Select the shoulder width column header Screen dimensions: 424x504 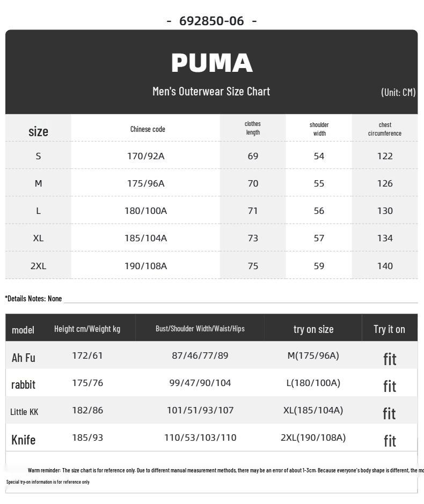pos(319,129)
